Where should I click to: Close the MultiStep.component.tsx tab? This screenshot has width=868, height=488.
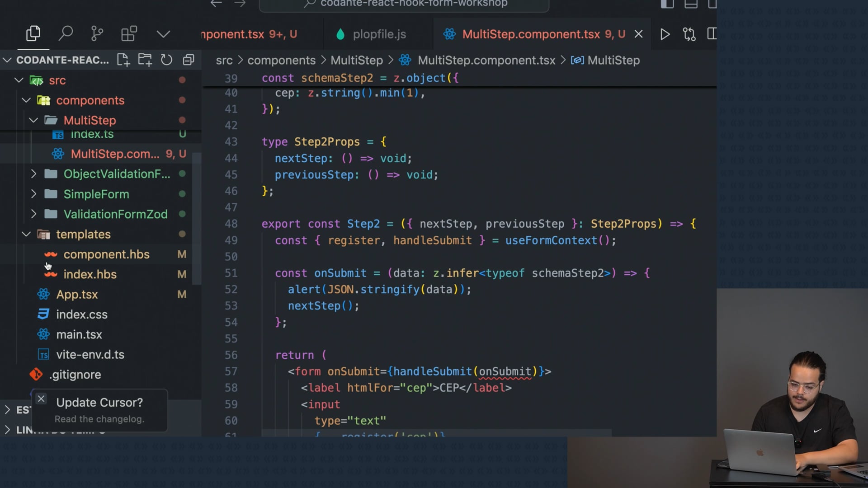638,34
